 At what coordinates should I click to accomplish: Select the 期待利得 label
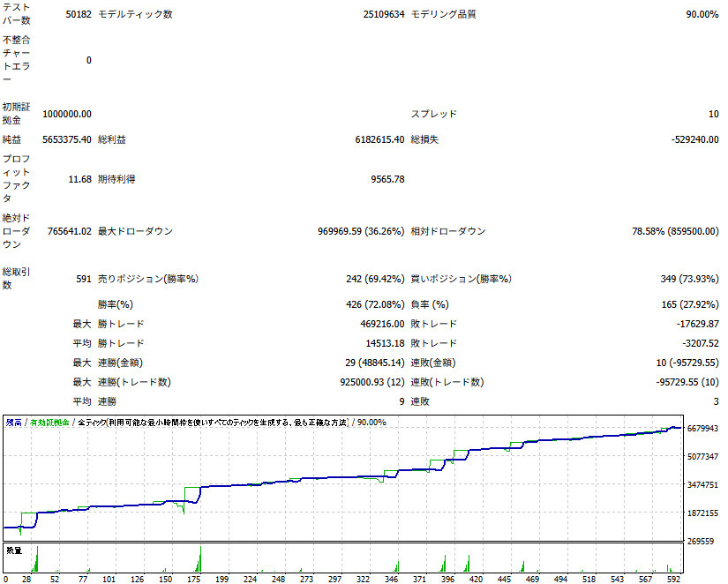[x=116, y=179]
